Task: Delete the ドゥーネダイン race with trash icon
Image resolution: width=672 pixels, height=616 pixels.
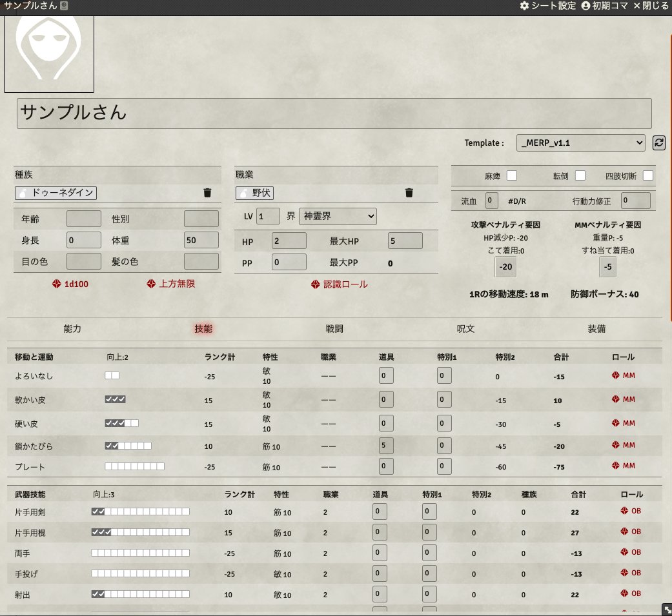Action: (x=207, y=193)
